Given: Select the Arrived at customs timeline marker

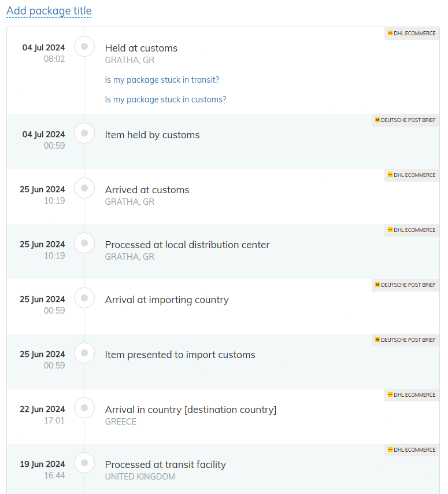Looking at the screenshot, I should pyautogui.click(x=84, y=188).
